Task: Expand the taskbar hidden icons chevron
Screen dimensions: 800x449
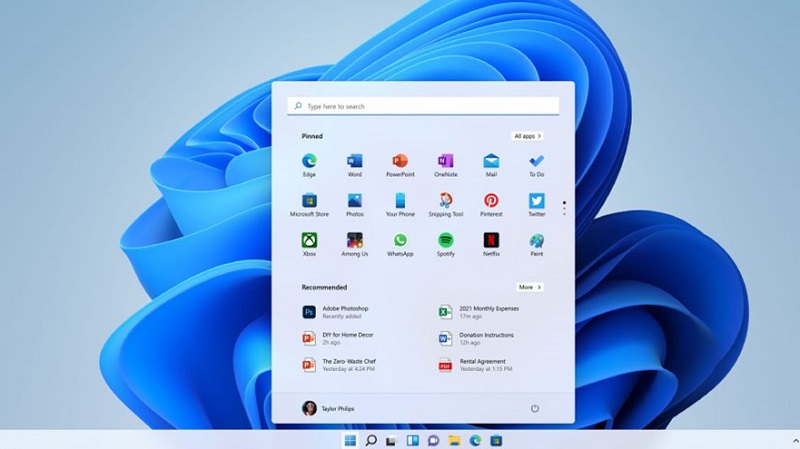Action: coord(795,440)
